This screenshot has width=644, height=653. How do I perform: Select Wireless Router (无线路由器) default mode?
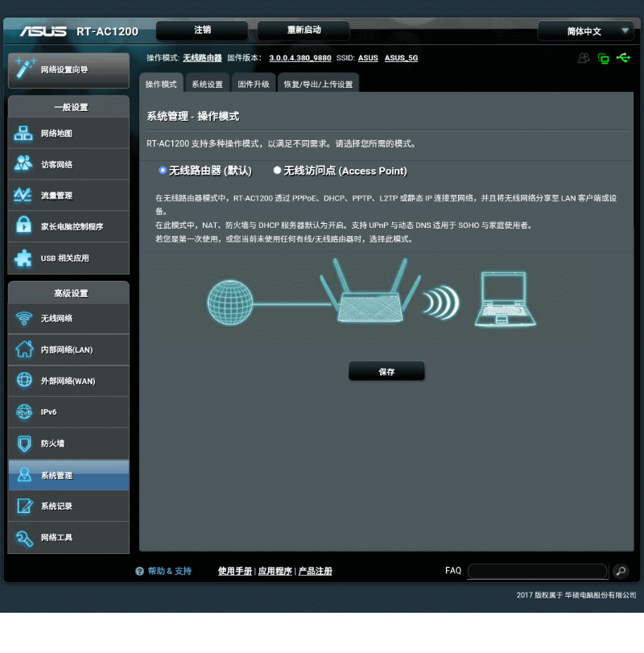tap(163, 170)
